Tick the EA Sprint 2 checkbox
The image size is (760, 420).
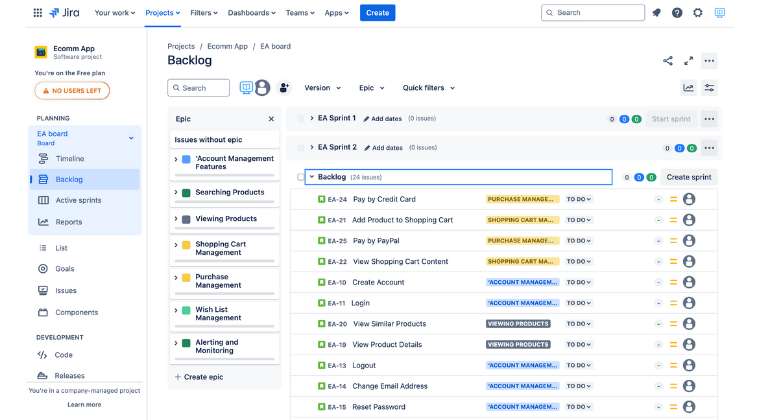pos(301,148)
